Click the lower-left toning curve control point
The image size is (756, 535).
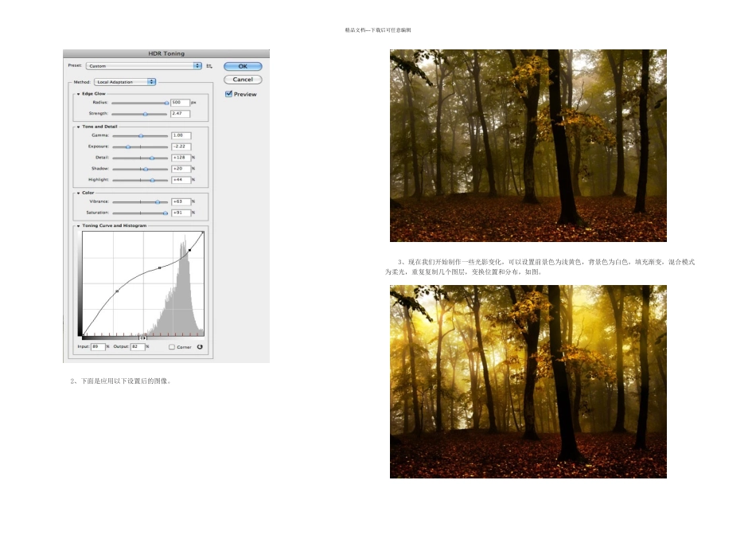click(117, 291)
